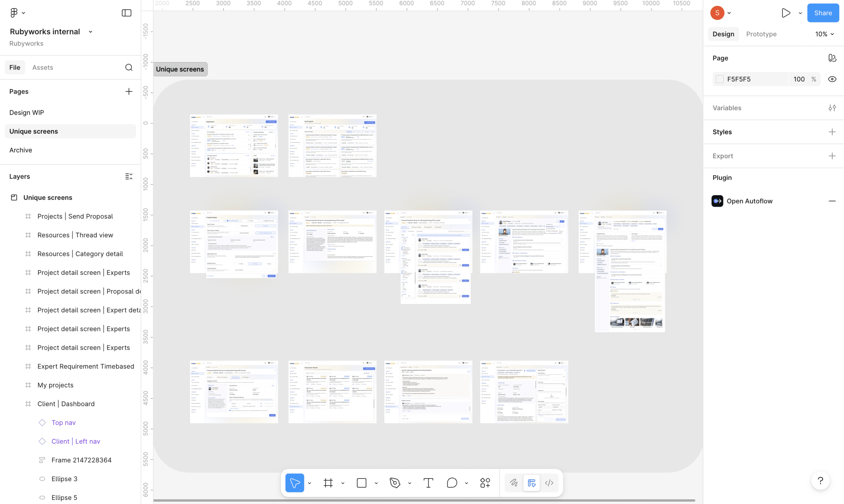Select the Comment tool
The width and height of the screenshot is (844, 504).
(x=452, y=483)
